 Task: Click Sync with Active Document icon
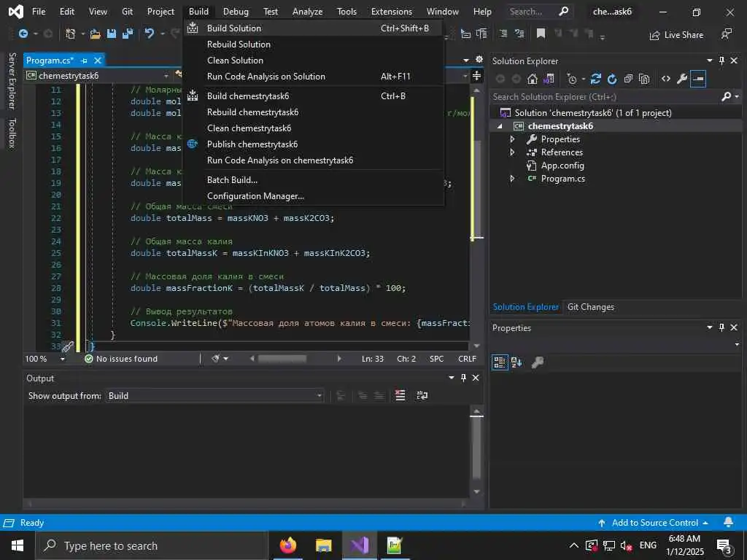point(595,79)
